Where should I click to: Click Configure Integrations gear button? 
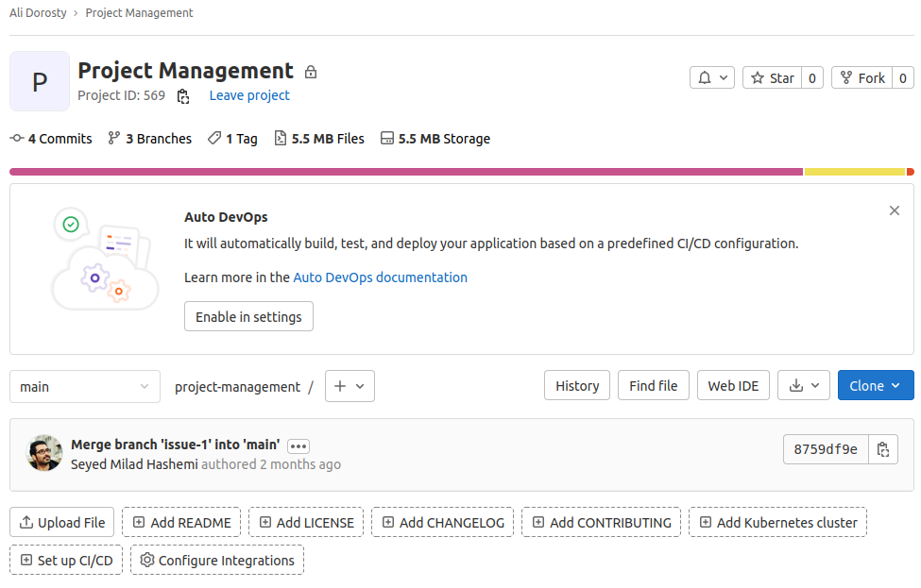217,561
